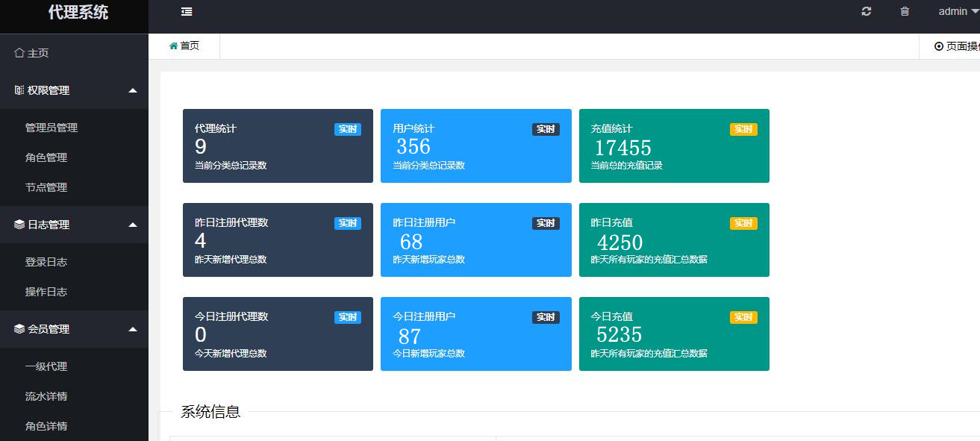Viewport: 980px width, 441px height.
Task: Click 当前总的充值记录 caption text
Action: click(x=627, y=166)
